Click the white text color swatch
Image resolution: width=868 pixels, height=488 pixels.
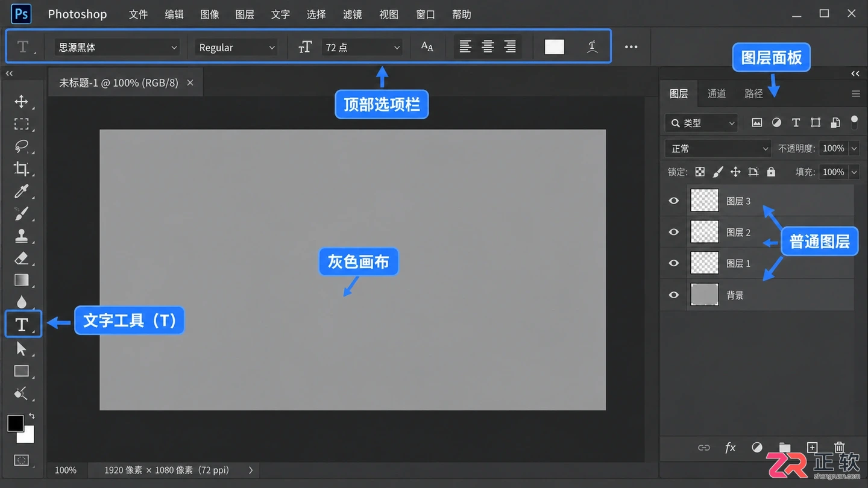coord(555,47)
